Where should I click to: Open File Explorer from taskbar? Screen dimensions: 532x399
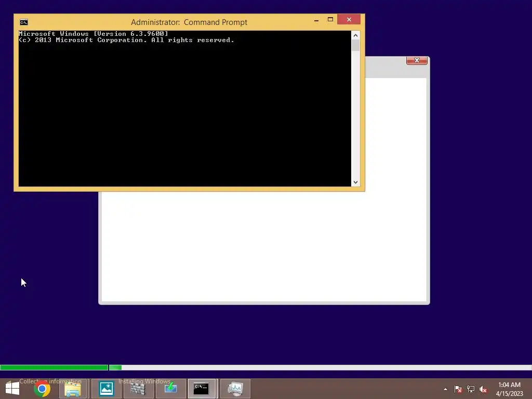73,389
